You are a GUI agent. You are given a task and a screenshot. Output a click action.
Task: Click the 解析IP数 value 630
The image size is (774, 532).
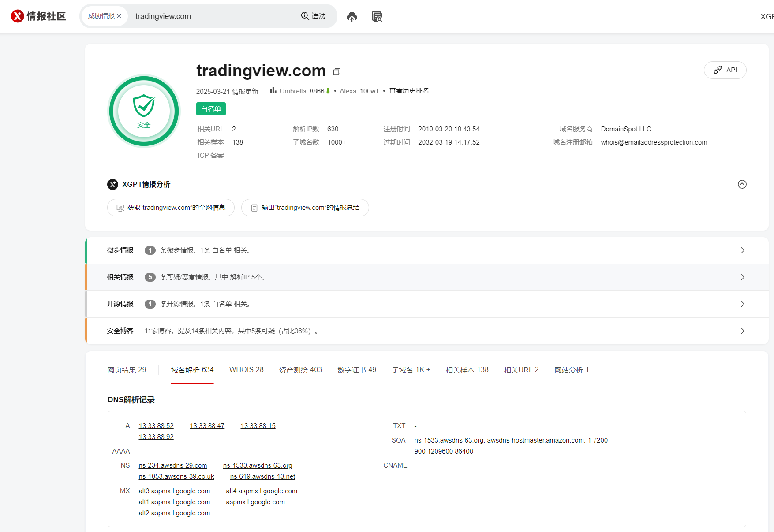pyautogui.click(x=333, y=129)
